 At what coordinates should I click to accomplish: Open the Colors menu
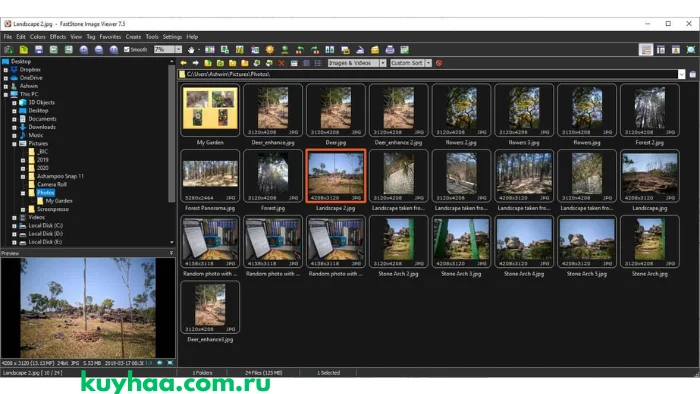click(x=38, y=37)
